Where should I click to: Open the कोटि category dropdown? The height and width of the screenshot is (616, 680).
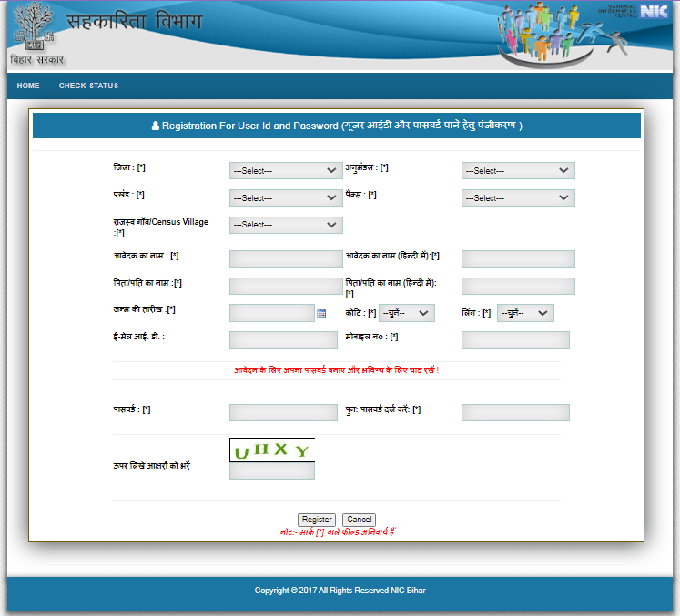406,313
